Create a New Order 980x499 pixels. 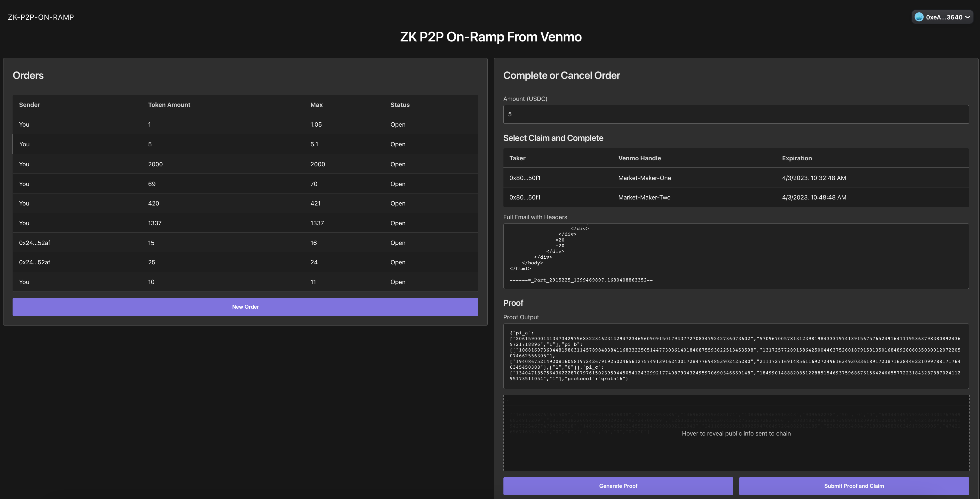coord(245,306)
